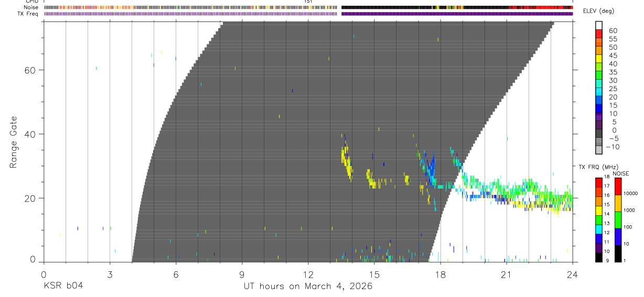Pick the orange 1000 swatch in the NOISE colorbar
644x297 pixels.
pos(618,203)
